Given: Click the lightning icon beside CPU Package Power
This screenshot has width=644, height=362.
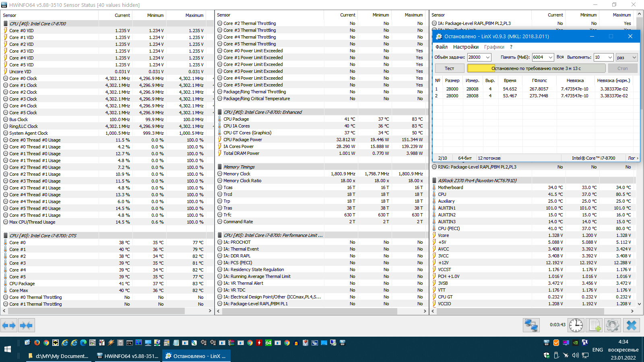Looking at the screenshot, I should (x=220, y=140).
